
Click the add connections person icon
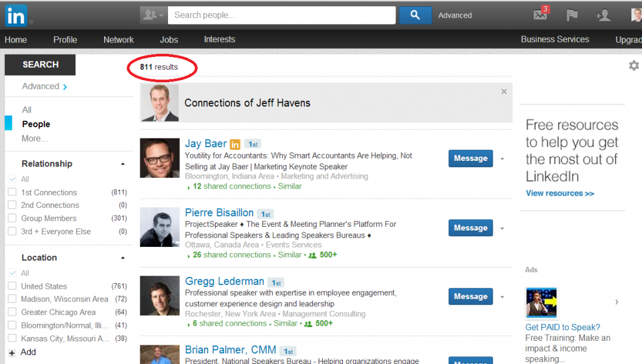603,15
